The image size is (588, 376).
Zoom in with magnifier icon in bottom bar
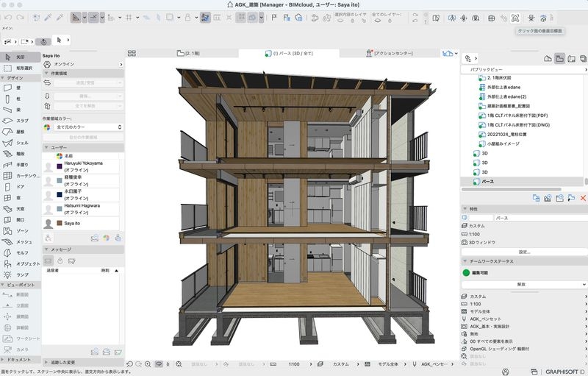(148, 364)
